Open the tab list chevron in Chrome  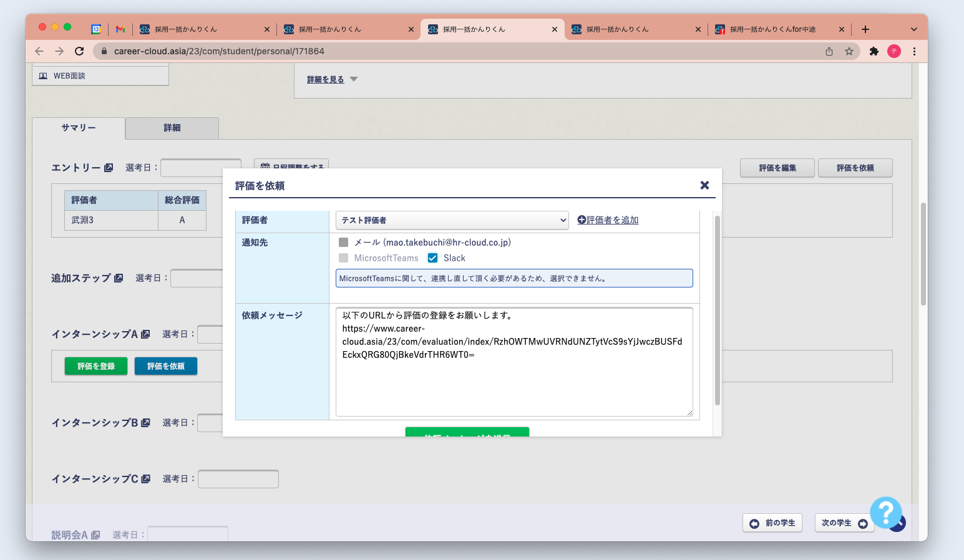click(x=913, y=29)
